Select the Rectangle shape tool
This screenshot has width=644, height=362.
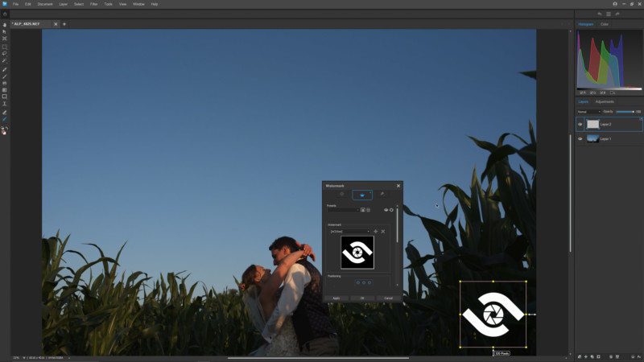tap(5, 97)
